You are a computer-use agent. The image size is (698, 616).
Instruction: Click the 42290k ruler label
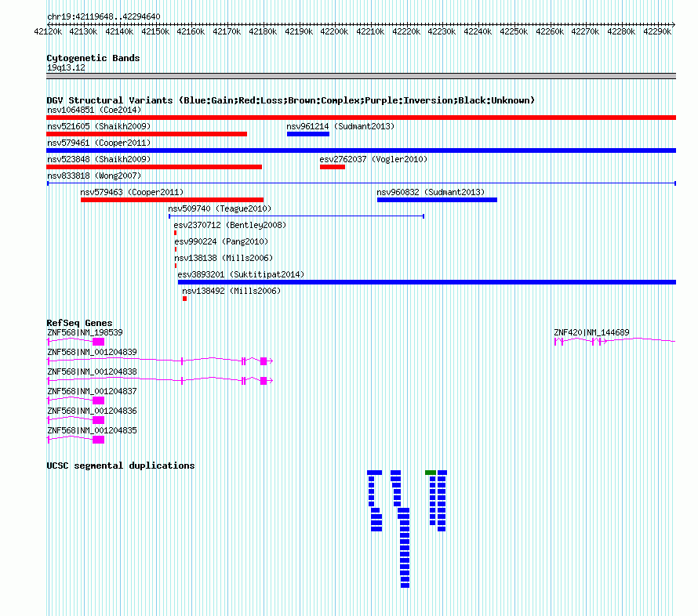click(x=657, y=31)
